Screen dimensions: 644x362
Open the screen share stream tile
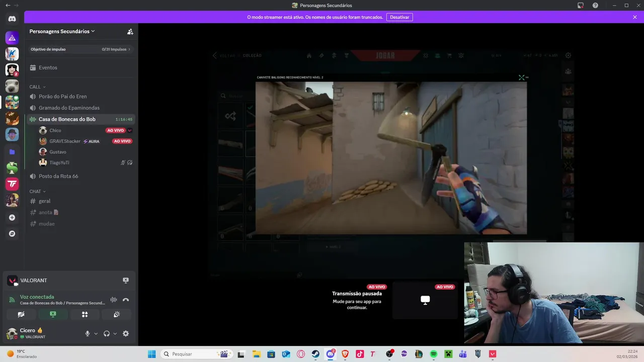[425, 300]
